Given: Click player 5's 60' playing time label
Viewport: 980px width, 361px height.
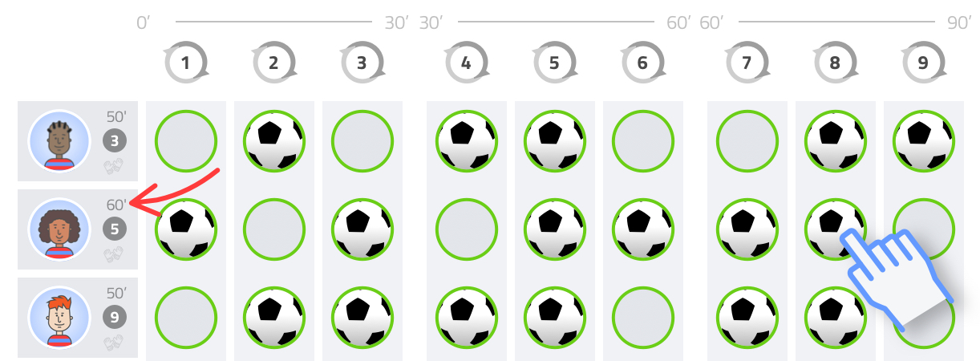Looking at the screenshot, I should click(x=116, y=205).
